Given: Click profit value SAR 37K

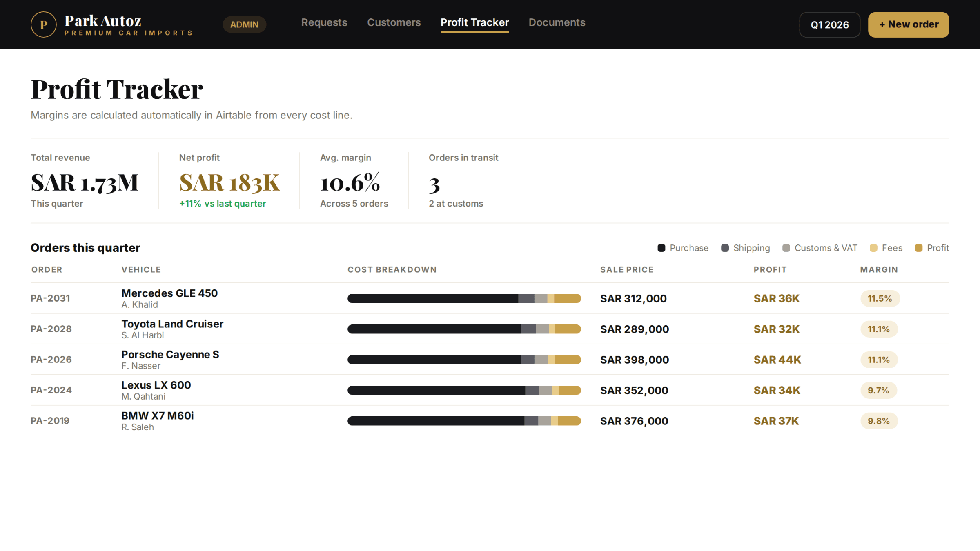Looking at the screenshot, I should (x=776, y=421).
